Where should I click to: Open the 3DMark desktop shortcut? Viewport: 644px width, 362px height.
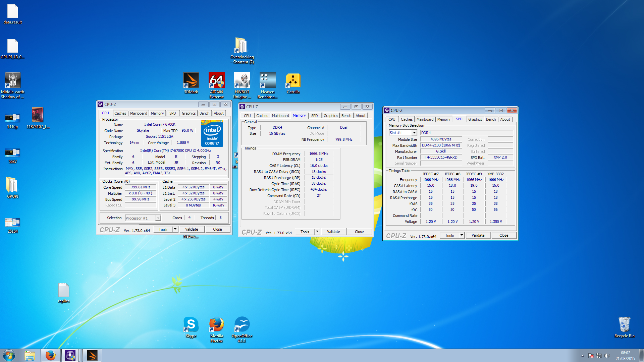(x=191, y=83)
